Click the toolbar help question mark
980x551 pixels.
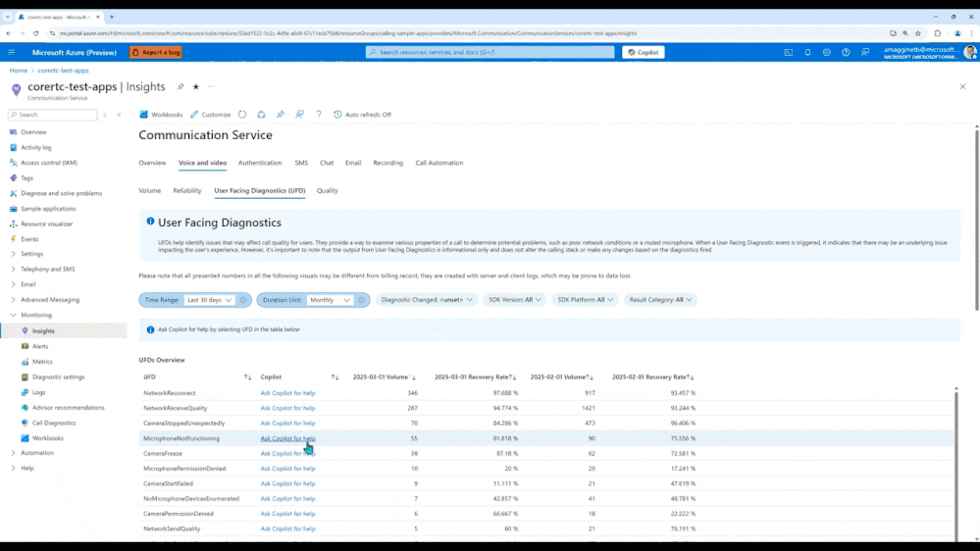[318, 115]
